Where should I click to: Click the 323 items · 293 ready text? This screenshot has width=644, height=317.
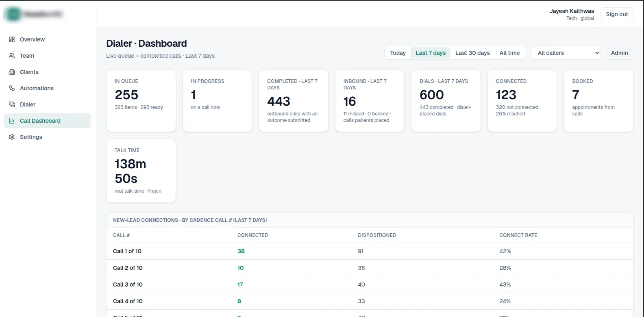(139, 107)
